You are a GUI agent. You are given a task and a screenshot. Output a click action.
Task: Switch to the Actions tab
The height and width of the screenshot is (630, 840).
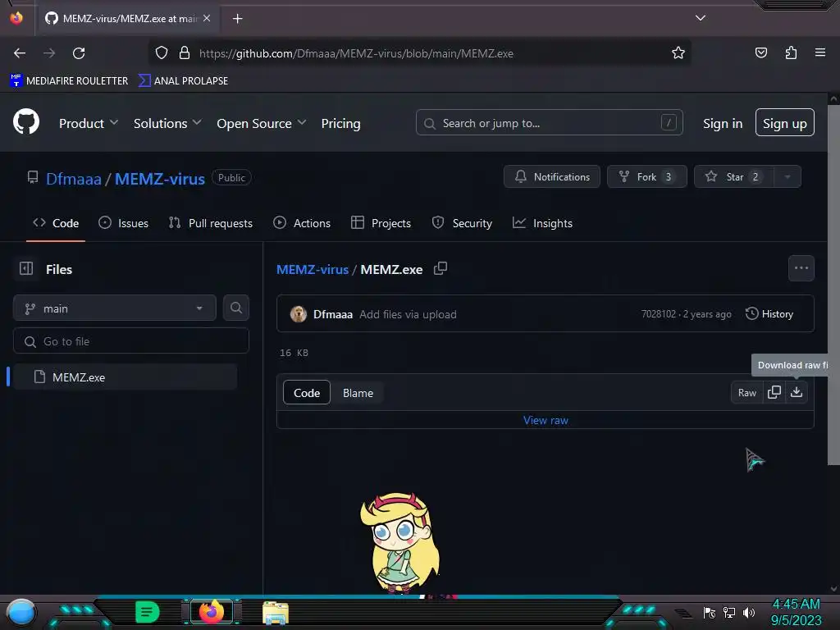coord(302,223)
